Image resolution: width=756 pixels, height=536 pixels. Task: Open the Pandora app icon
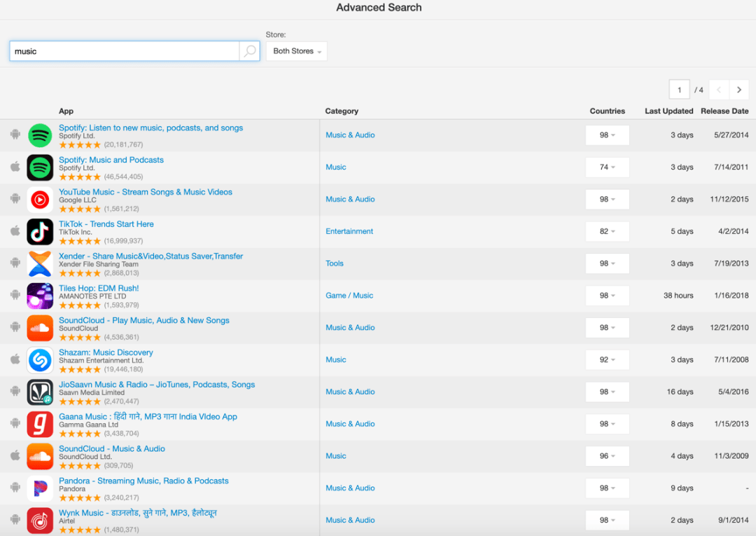pos(40,488)
